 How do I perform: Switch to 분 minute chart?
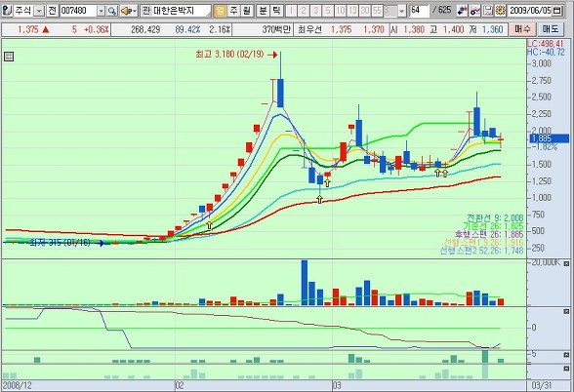pos(263,11)
